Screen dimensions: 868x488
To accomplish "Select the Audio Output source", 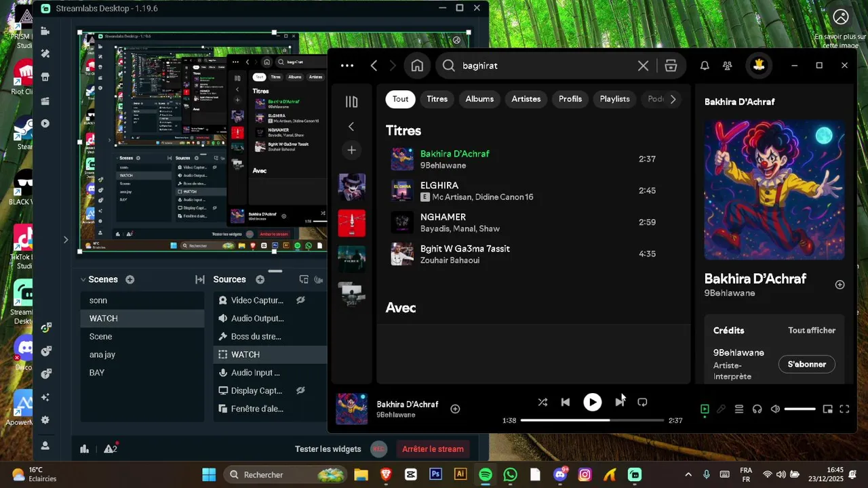I will coord(270,319).
